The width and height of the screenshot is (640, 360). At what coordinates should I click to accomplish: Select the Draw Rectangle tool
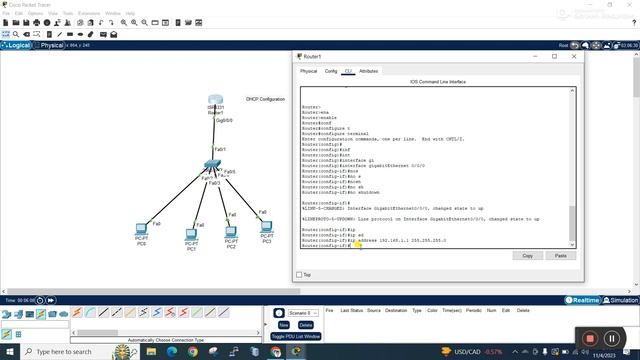70,34
